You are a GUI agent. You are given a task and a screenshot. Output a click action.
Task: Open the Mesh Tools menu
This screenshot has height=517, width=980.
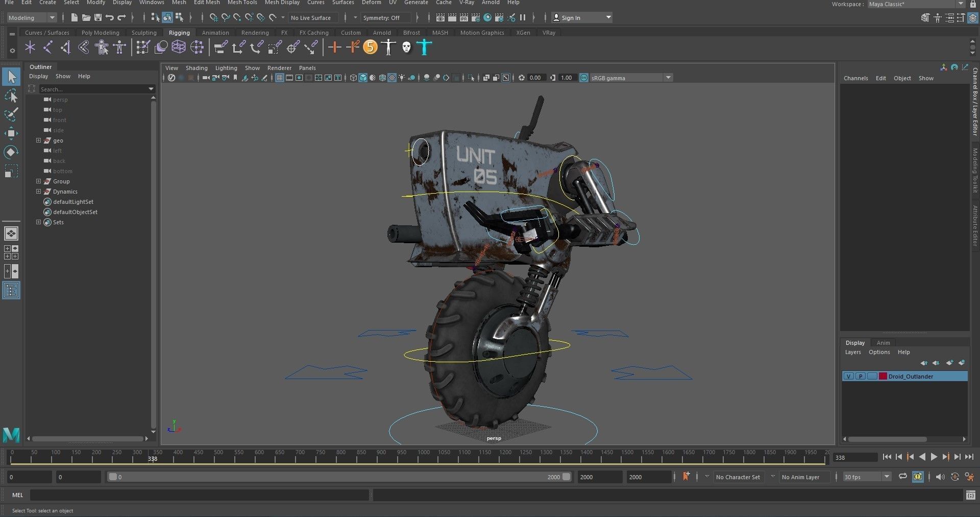coord(242,3)
